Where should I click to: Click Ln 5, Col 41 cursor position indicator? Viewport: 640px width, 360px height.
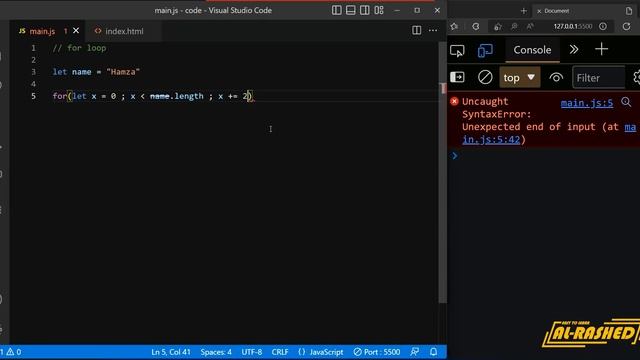tap(171, 352)
